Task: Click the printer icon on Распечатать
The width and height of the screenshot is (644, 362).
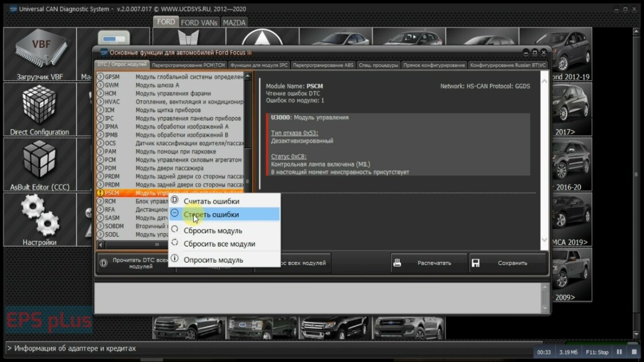Action: tap(397, 263)
